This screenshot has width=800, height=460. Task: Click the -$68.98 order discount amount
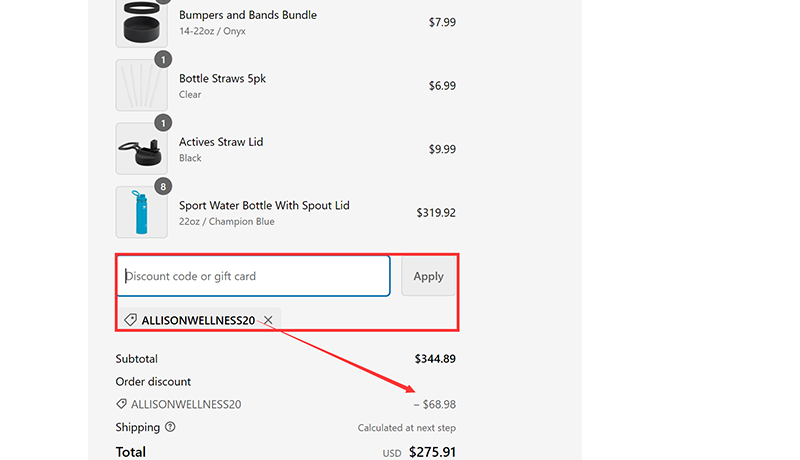coord(434,404)
